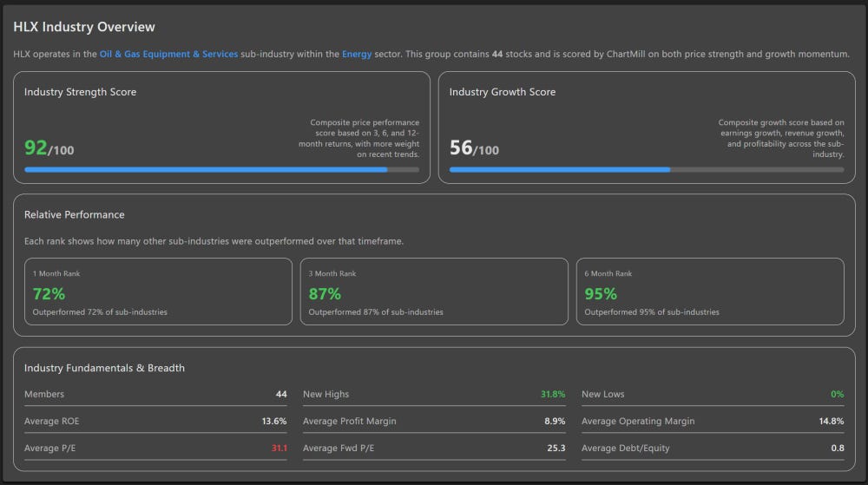Image resolution: width=868 pixels, height=485 pixels.
Task: Select the 56/100 growth score value
Action: pyautogui.click(x=474, y=148)
